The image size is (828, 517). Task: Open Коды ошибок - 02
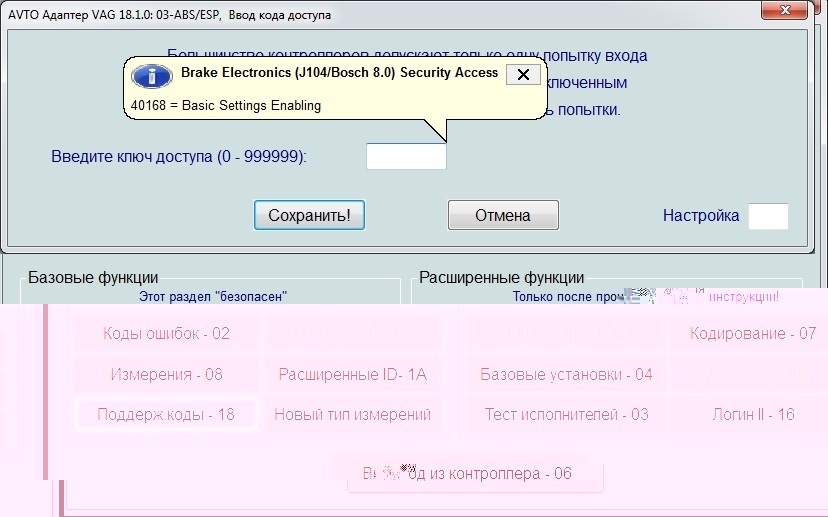click(x=166, y=334)
